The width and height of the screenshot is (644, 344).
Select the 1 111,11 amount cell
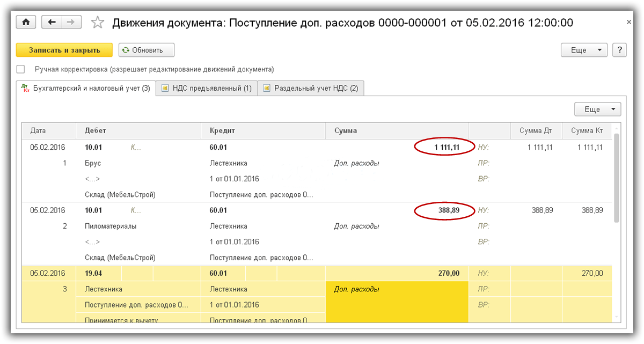click(x=443, y=147)
